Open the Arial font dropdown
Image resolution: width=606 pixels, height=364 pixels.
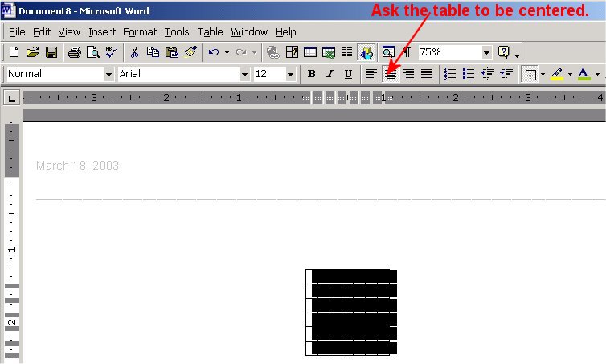pyautogui.click(x=244, y=74)
